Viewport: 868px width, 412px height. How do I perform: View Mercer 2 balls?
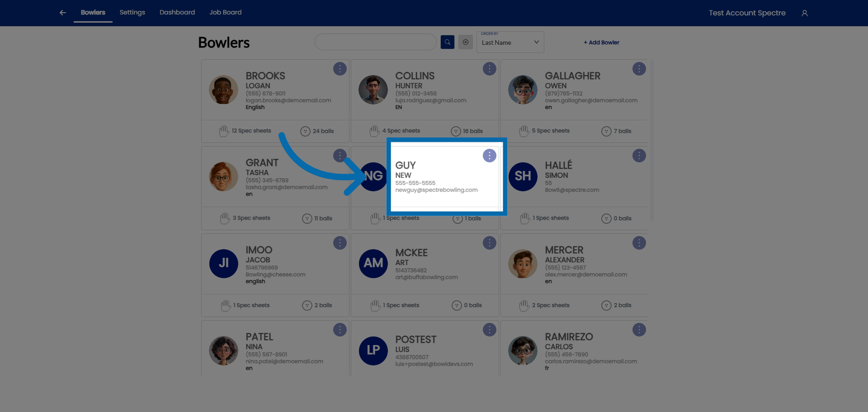click(x=617, y=306)
